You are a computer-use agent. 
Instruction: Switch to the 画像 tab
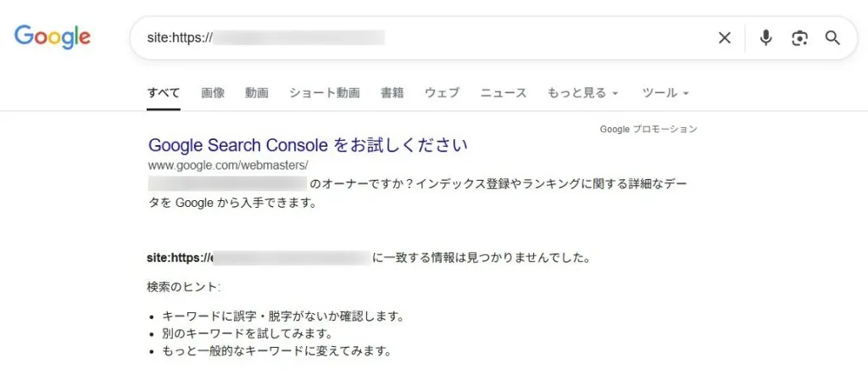(213, 92)
